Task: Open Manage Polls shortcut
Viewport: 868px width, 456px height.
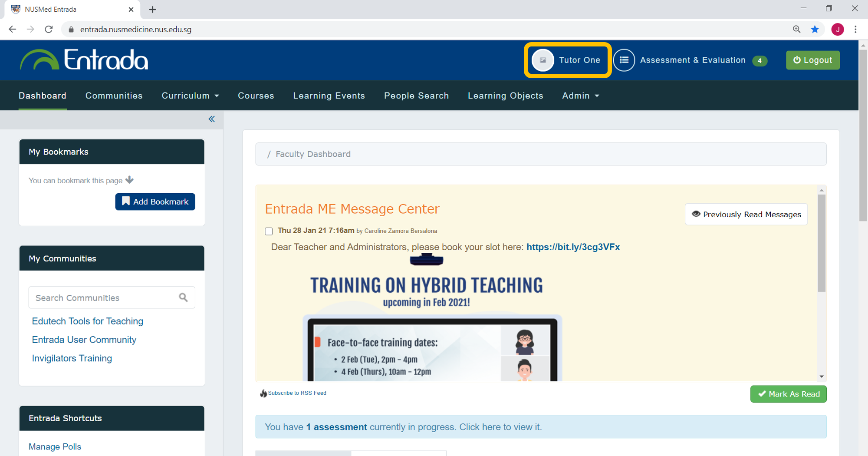Action: [x=55, y=446]
